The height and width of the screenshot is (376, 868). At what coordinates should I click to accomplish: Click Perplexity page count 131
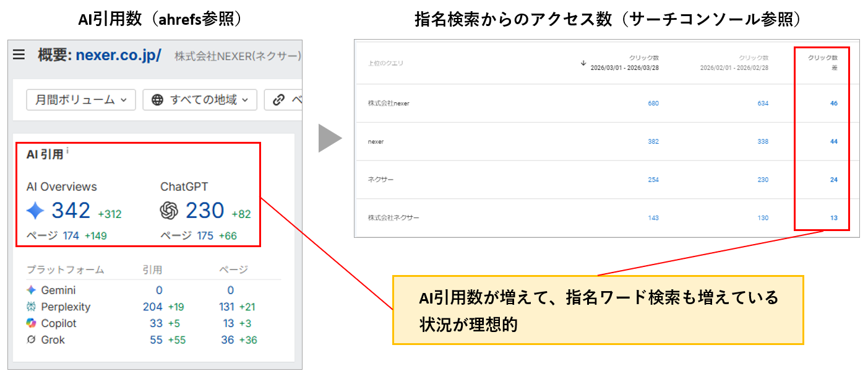point(228,307)
